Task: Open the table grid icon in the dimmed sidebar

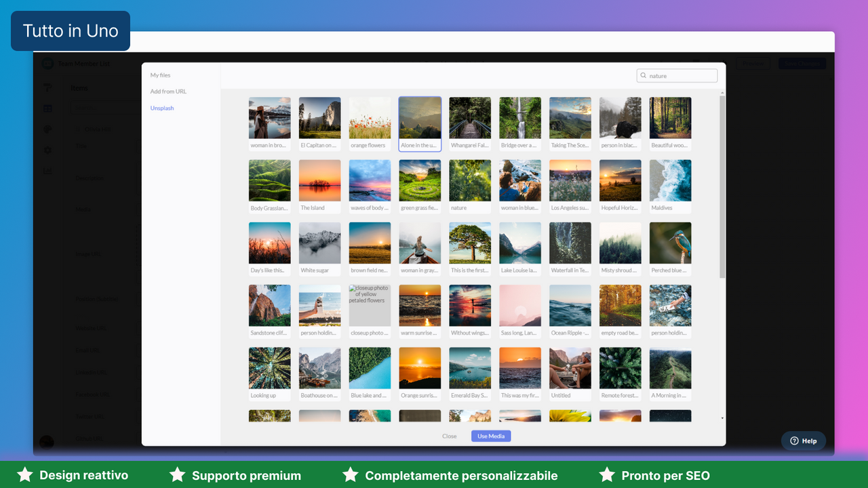Action: click(47, 108)
